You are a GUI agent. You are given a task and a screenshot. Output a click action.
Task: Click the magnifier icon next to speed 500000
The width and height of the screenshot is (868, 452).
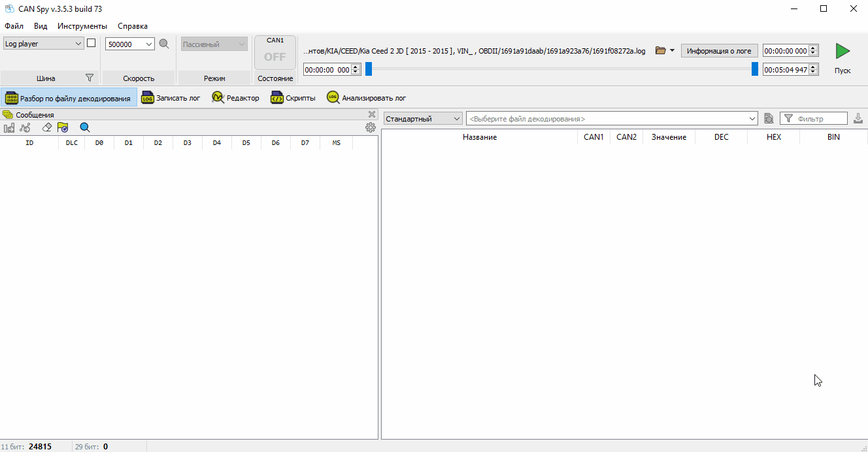[164, 44]
